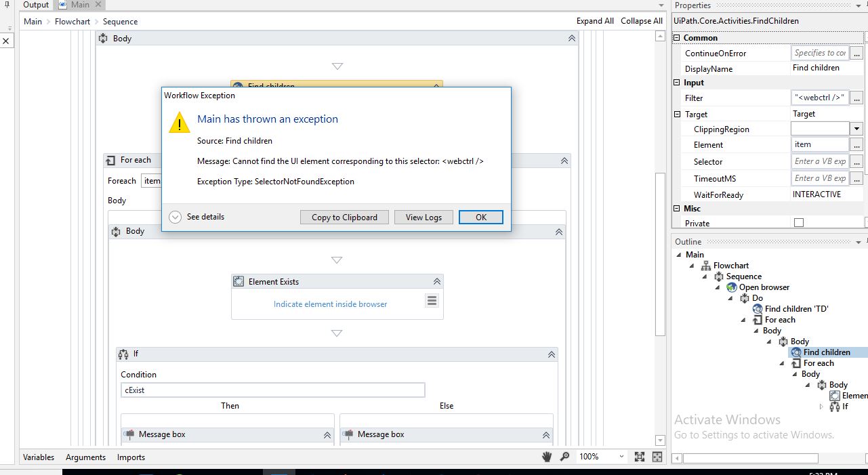
Task: Collapse the For each activity chevron
Action: click(564, 161)
